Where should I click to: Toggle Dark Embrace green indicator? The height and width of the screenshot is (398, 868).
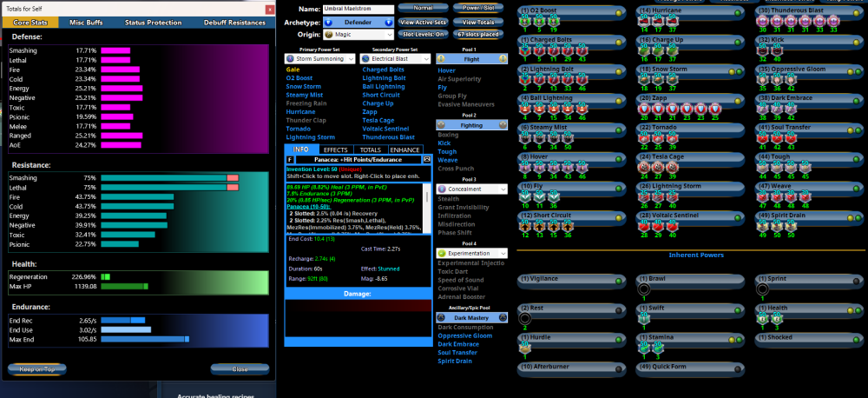point(855,100)
